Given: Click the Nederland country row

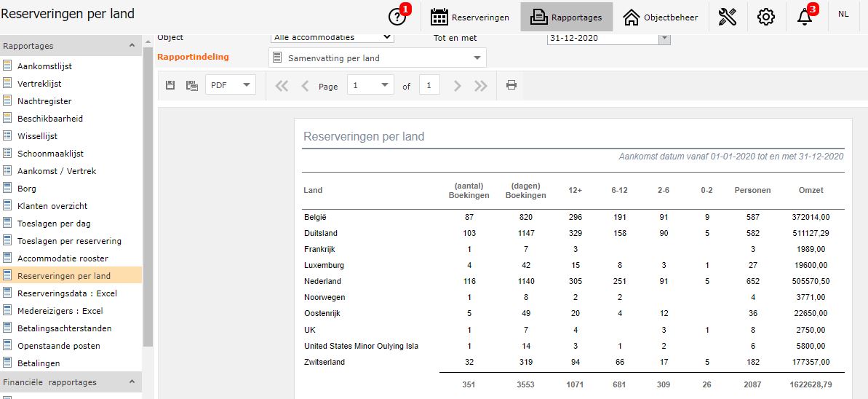Looking at the screenshot, I should pyautogui.click(x=573, y=282).
